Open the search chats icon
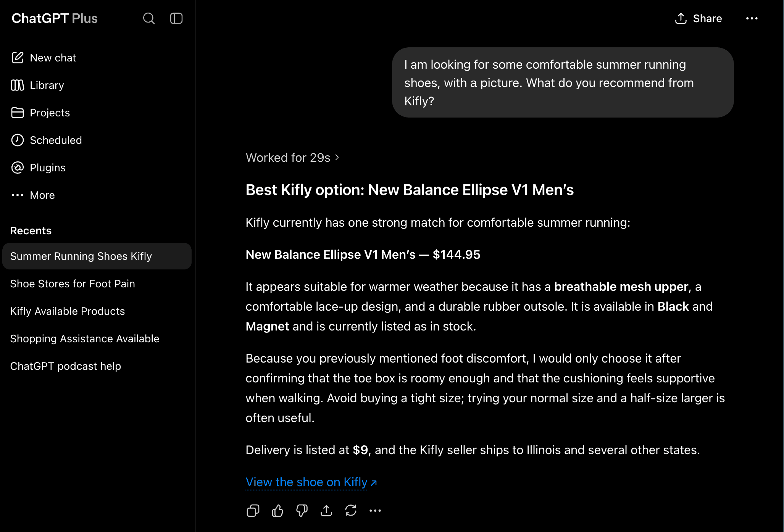The image size is (784, 532). pyautogui.click(x=149, y=18)
